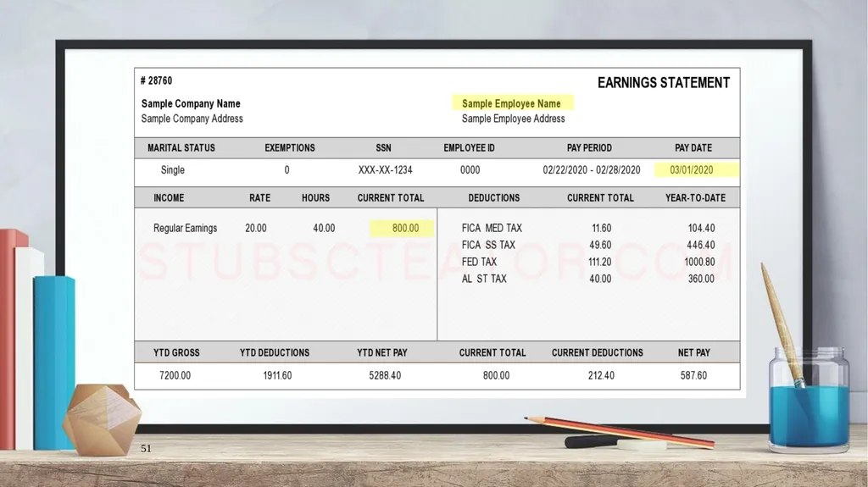This screenshot has height=487, width=868.
Task: Select the hours value 40.00
Action: 324,228
